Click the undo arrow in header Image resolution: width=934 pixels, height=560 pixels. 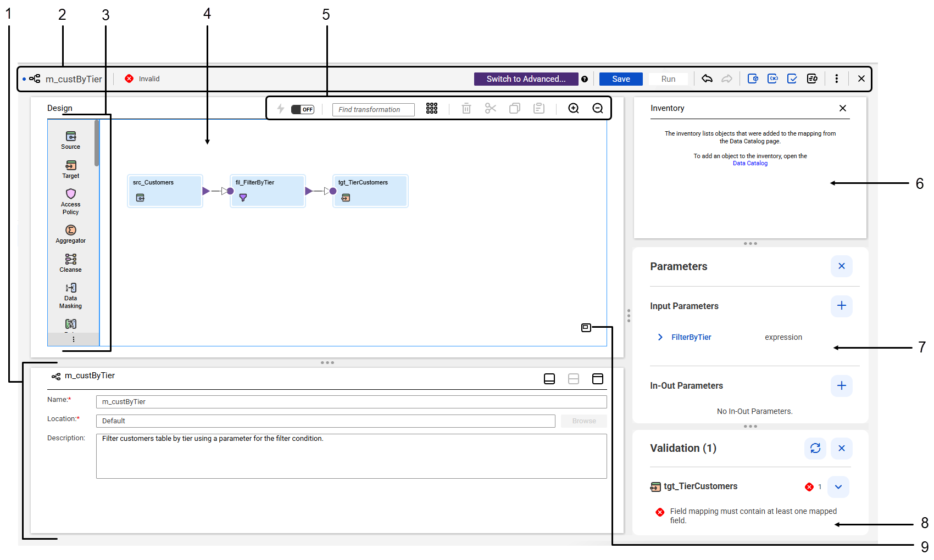point(707,79)
